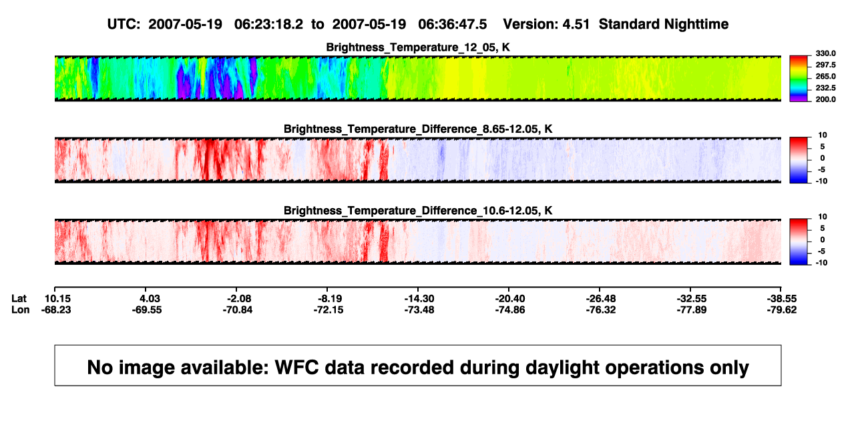Click latitude value -32.55

(x=691, y=298)
